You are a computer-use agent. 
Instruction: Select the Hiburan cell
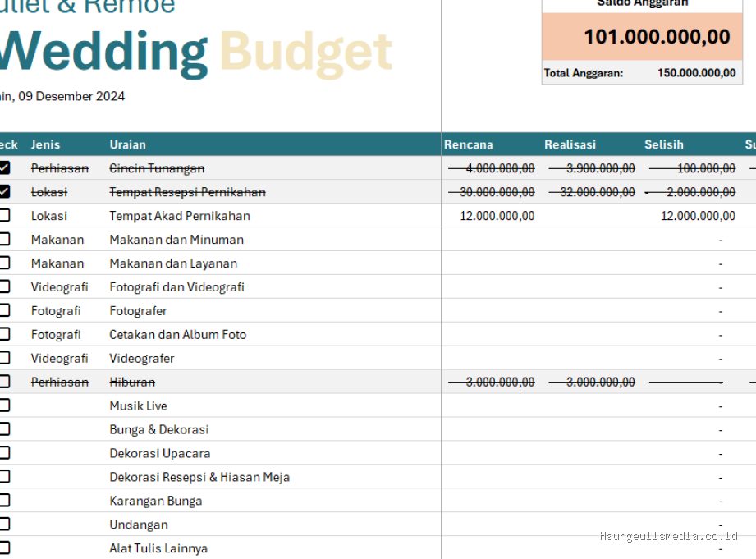(132, 382)
